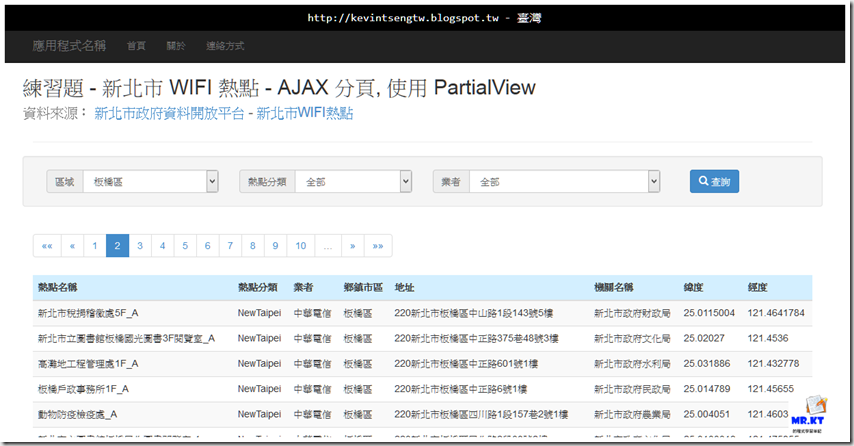Click the 鄉鎮市區 column header

(363, 288)
